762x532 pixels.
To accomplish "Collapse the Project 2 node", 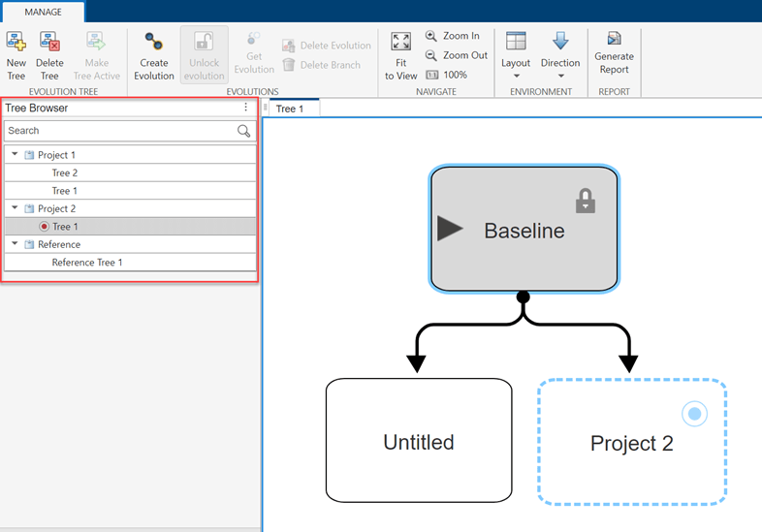I will pyautogui.click(x=15, y=208).
